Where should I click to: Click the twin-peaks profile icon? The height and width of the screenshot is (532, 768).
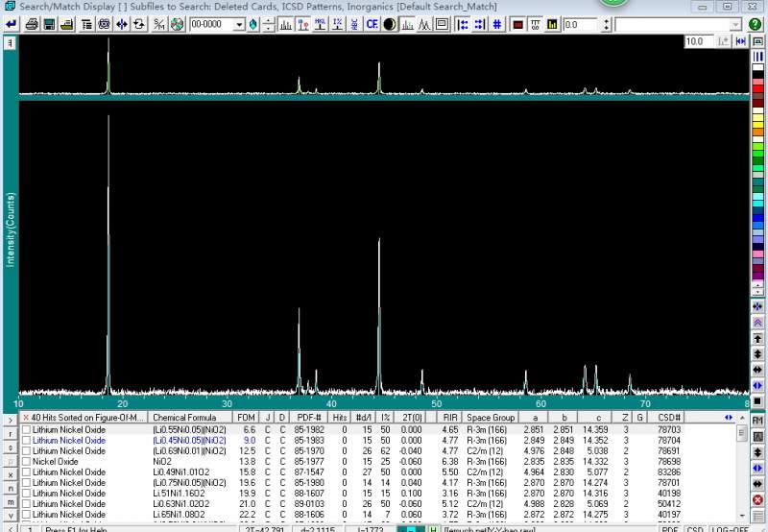(424, 24)
